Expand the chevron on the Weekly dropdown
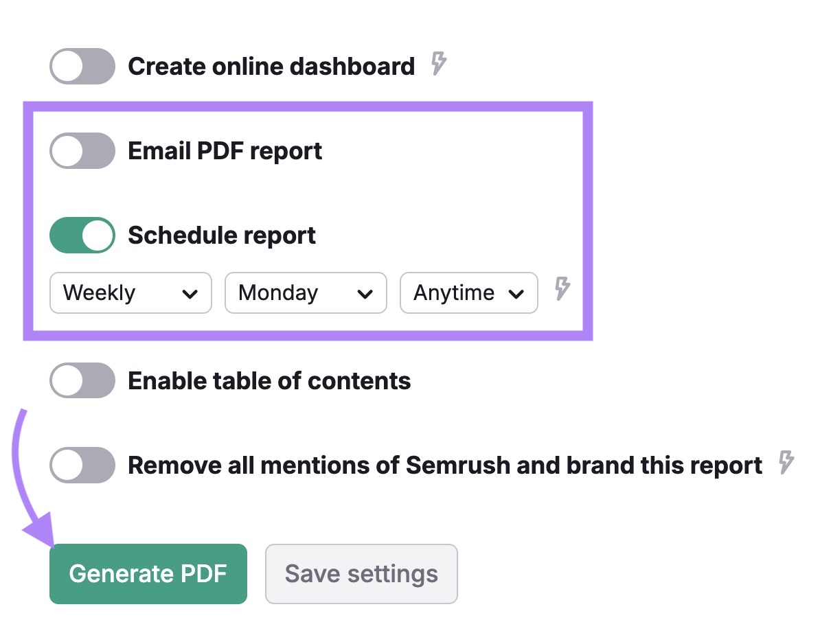Viewport: 820px width, 644px height. tap(192, 292)
